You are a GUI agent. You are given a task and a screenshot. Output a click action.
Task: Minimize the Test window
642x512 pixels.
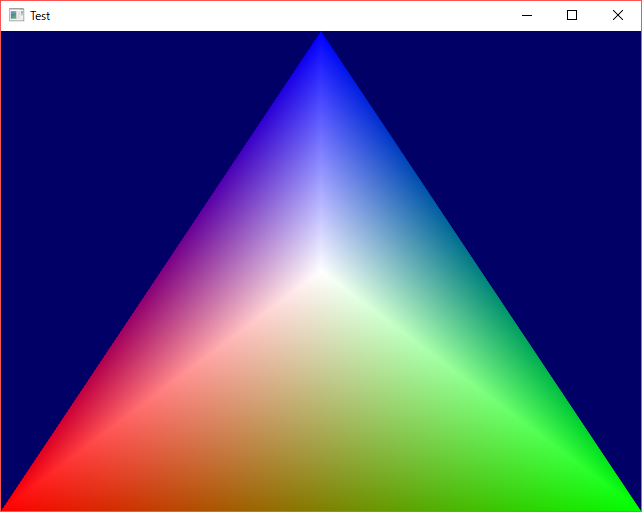tap(526, 15)
